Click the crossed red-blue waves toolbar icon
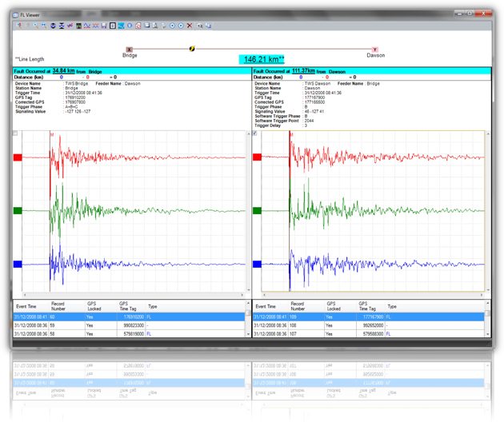504x422 pixels. (95, 26)
